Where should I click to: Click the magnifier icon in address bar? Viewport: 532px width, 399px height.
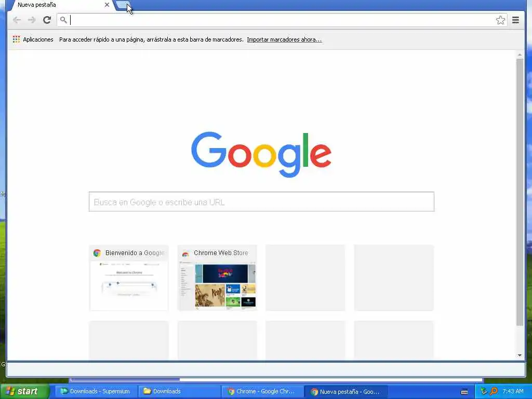click(63, 20)
